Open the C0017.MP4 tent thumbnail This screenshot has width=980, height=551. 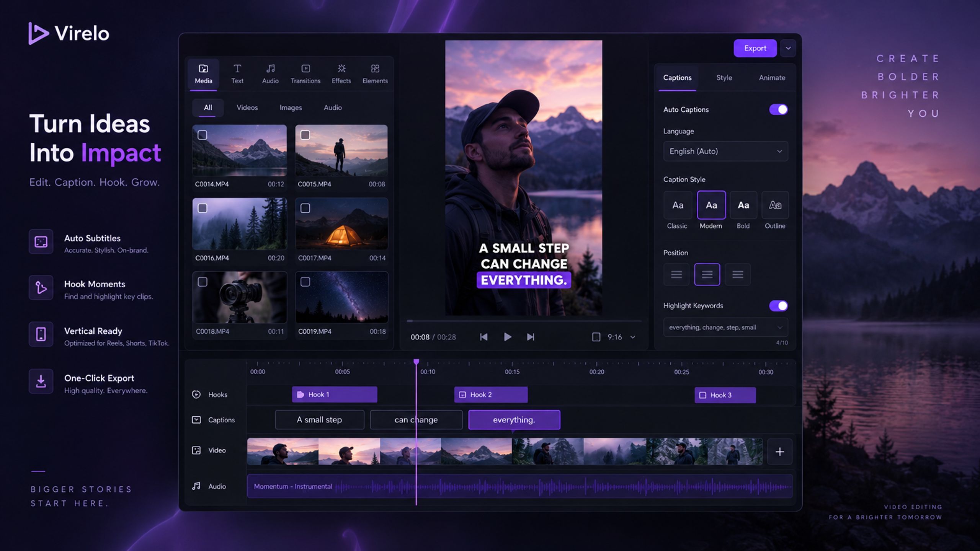point(341,223)
